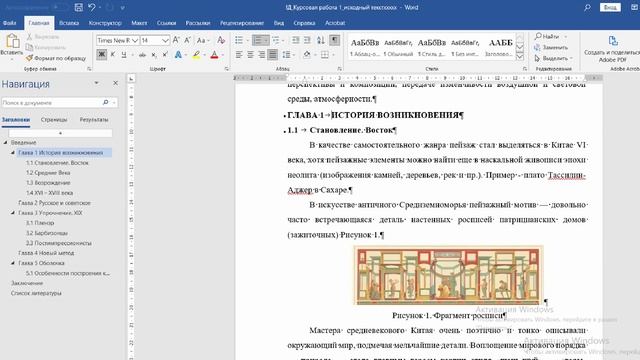Apply subscript formatting
This screenshot has width=640, height=360.
154,55
